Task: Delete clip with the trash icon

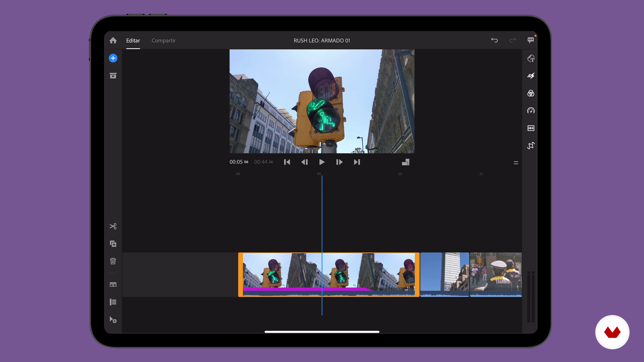Action: point(113,261)
